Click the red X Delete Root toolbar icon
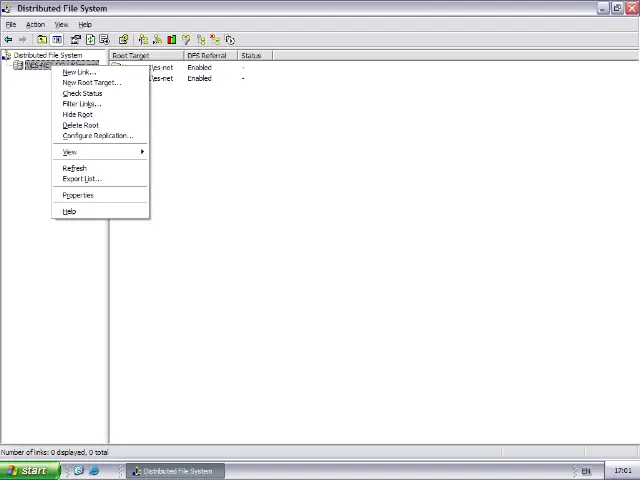 (x=215, y=40)
